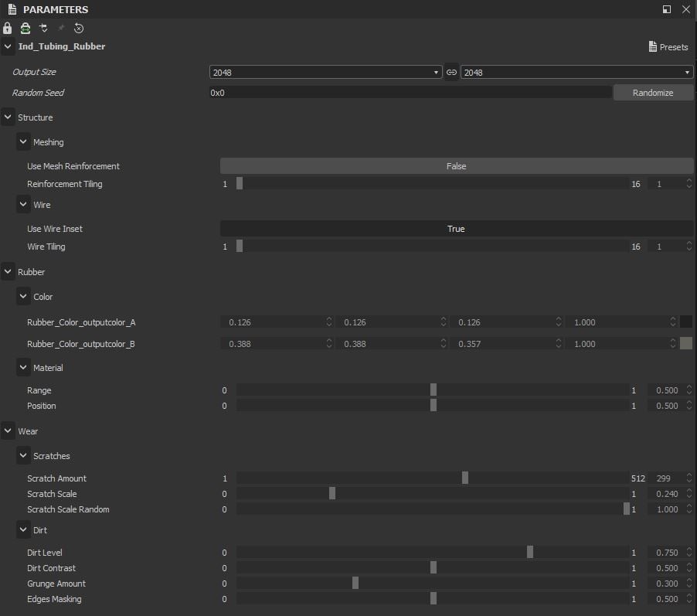This screenshot has height=616, width=697.
Task: Click the Range value stepper arrows
Action: coord(689,390)
